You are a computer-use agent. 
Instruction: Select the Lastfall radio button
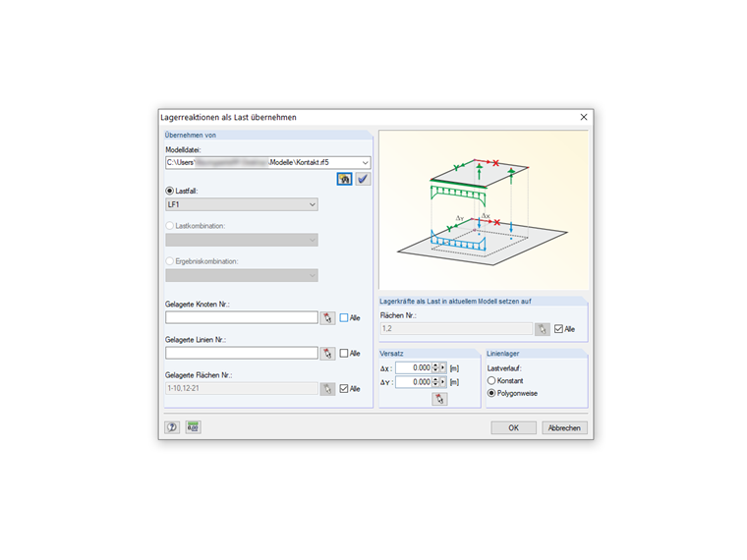point(170,191)
